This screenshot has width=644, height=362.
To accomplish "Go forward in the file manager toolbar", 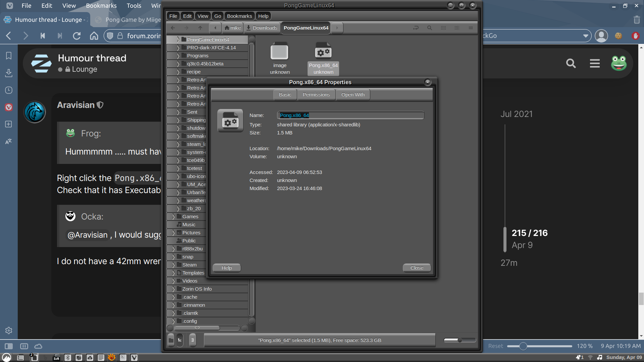I will point(186,28).
